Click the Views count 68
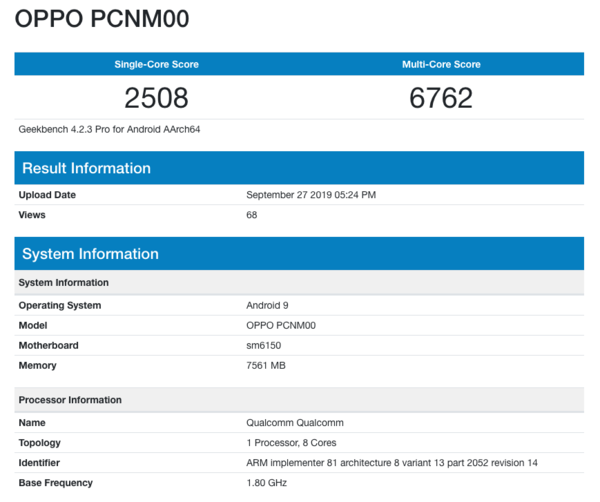 tap(252, 215)
